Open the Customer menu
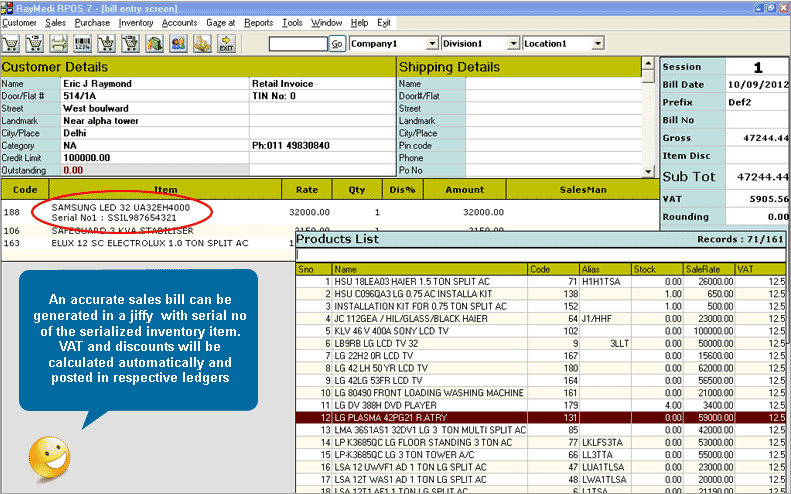791x494 pixels. [19, 23]
